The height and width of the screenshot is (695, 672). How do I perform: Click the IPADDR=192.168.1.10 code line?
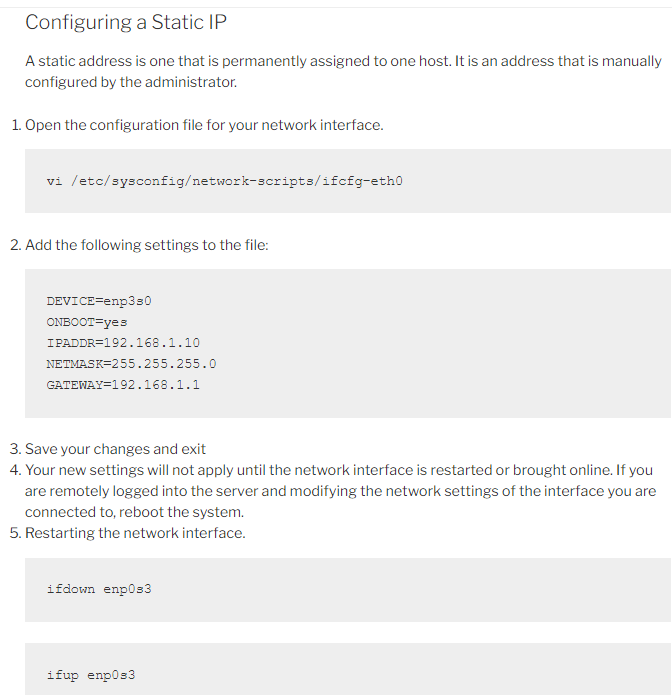tap(123, 343)
